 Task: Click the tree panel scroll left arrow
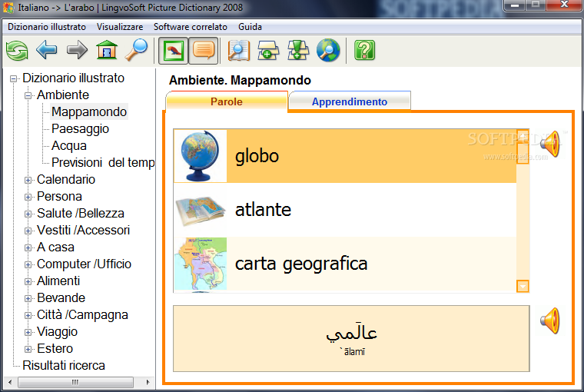pyautogui.click(x=10, y=382)
